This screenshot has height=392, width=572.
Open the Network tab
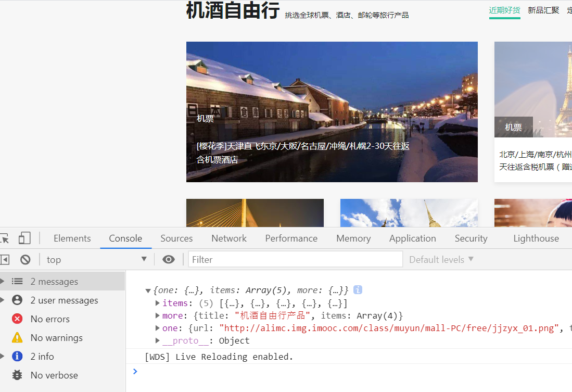coord(229,238)
